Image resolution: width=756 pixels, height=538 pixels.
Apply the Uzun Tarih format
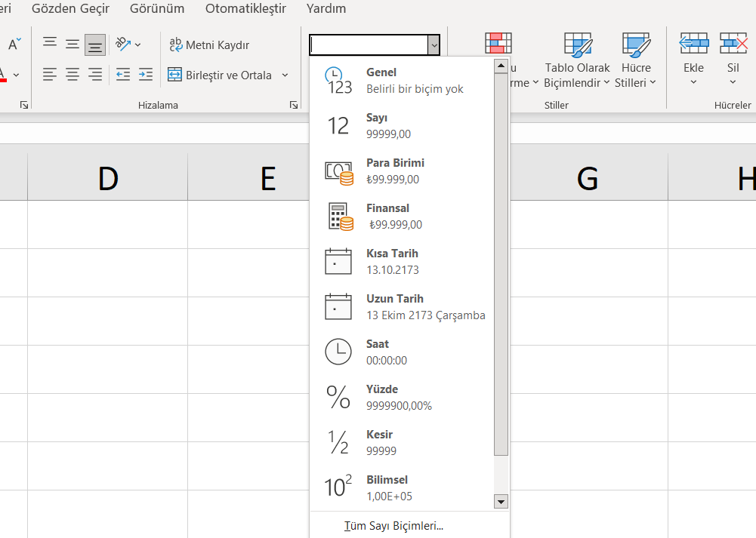[402, 307]
